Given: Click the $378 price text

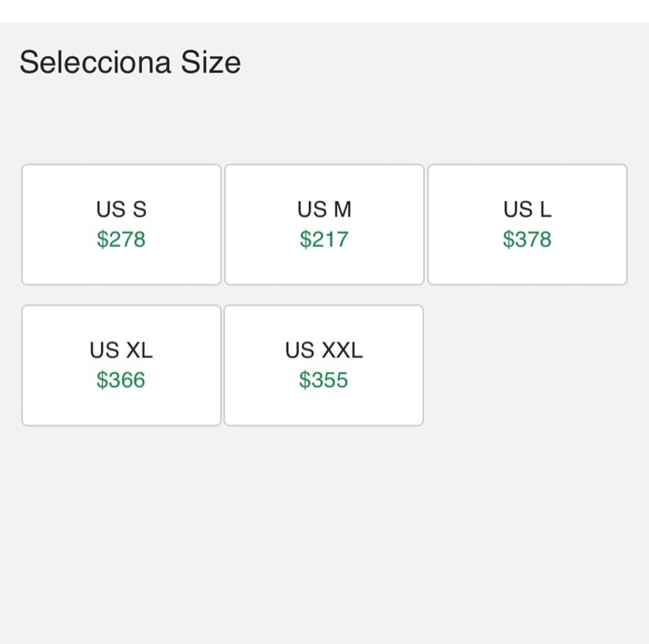Looking at the screenshot, I should click(x=527, y=239).
